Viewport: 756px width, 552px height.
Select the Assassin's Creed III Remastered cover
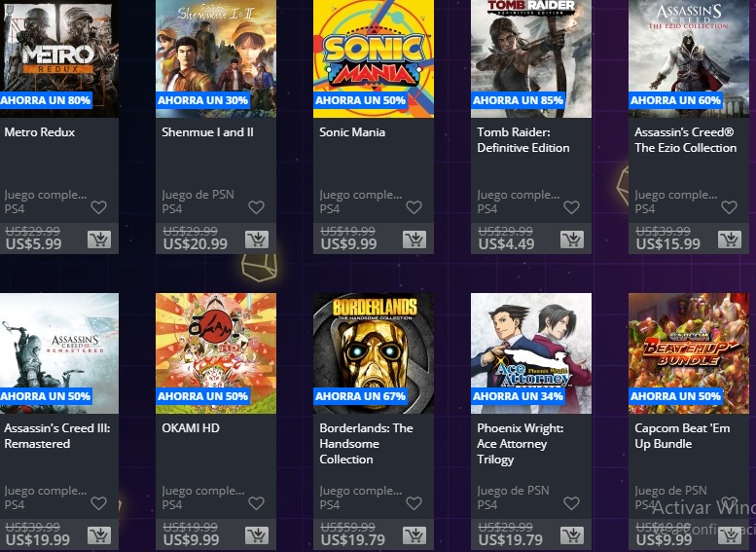pyautogui.click(x=59, y=353)
